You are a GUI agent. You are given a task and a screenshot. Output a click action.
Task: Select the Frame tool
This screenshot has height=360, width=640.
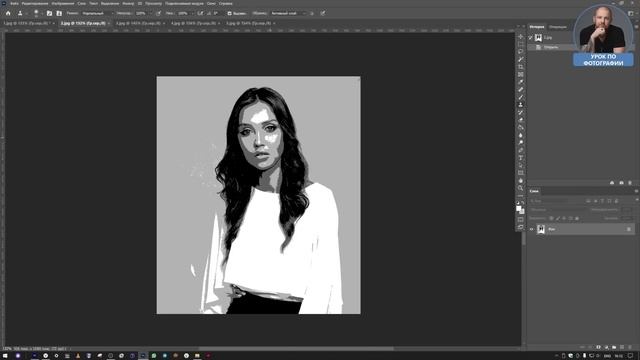[520, 75]
